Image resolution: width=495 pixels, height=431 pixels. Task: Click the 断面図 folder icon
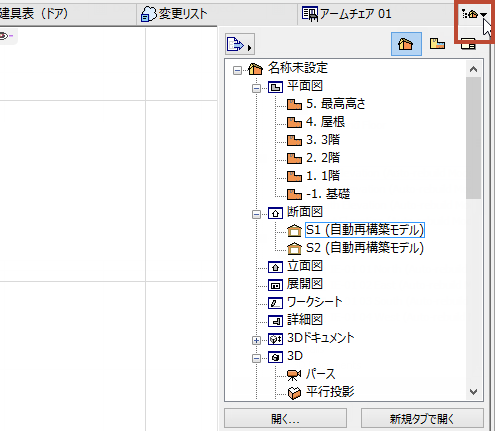click(275, 213)
